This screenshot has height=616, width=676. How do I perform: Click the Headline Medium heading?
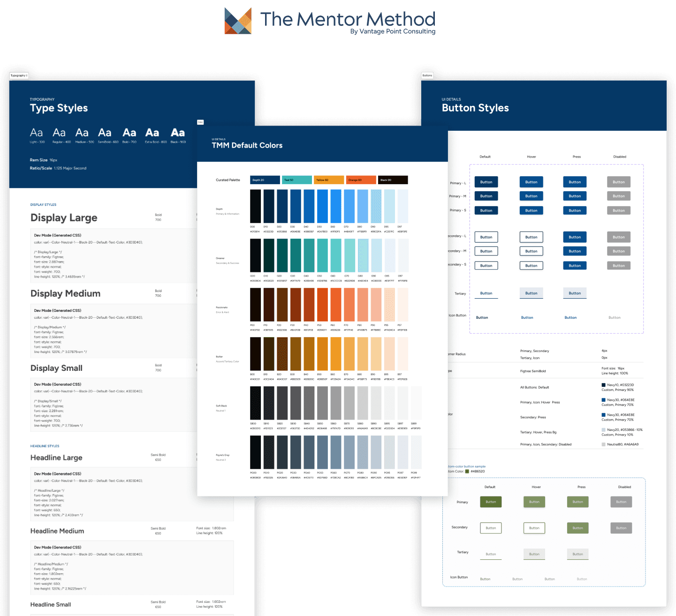[x=57, y=531]
